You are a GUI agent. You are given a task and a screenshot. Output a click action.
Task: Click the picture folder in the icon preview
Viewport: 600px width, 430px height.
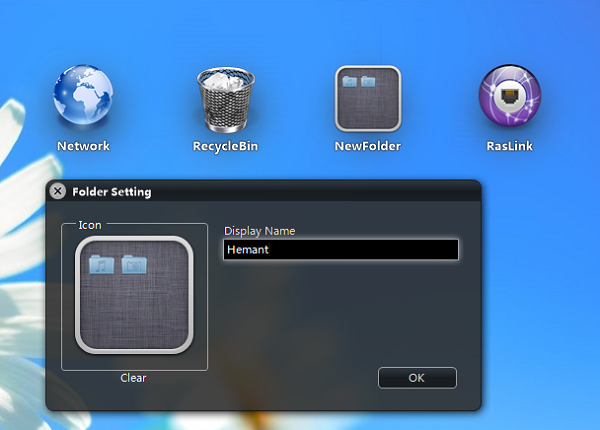click(134, 264)
